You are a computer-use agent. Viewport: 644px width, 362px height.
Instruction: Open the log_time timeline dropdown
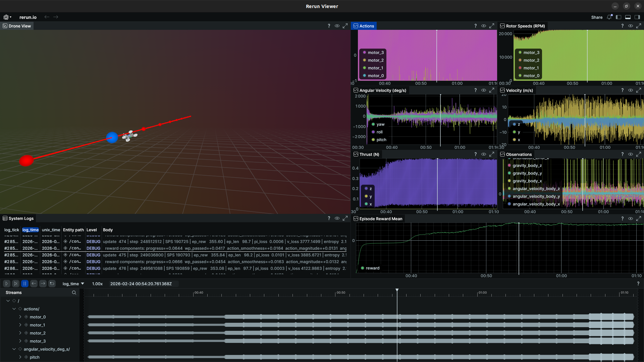[73, 284]
